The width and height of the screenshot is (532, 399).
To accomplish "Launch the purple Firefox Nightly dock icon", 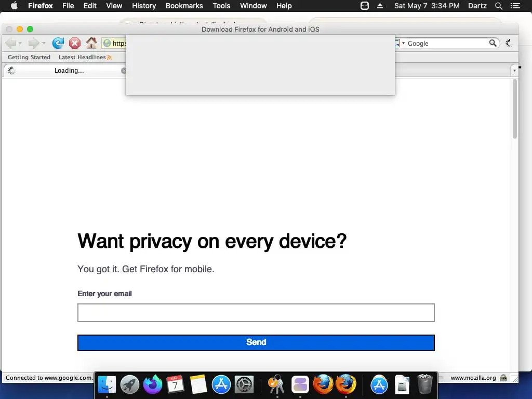I will pos(153,384).
